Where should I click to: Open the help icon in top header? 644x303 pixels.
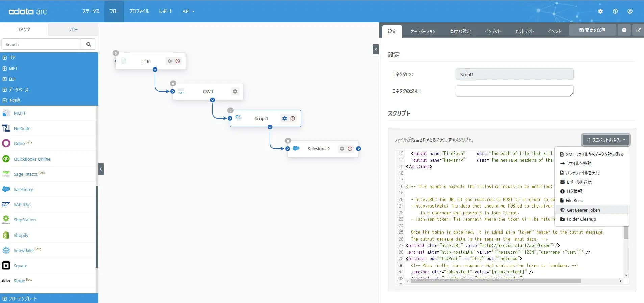point(615,11)
